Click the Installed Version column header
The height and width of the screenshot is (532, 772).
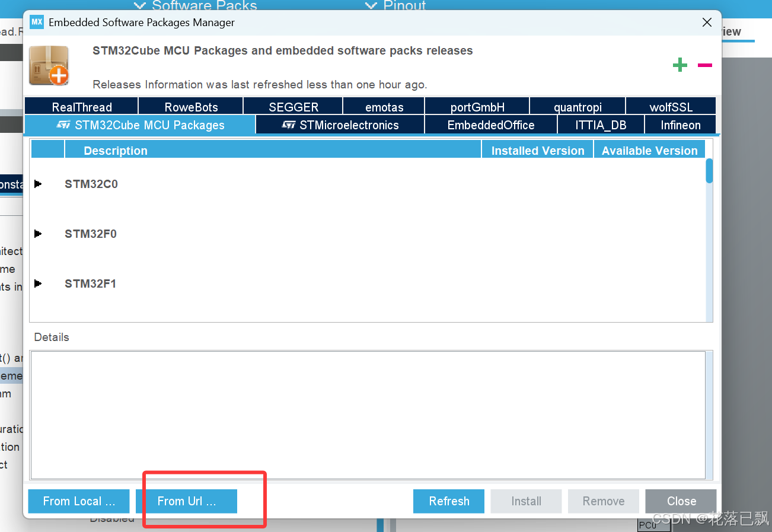(x=538, y=149)
